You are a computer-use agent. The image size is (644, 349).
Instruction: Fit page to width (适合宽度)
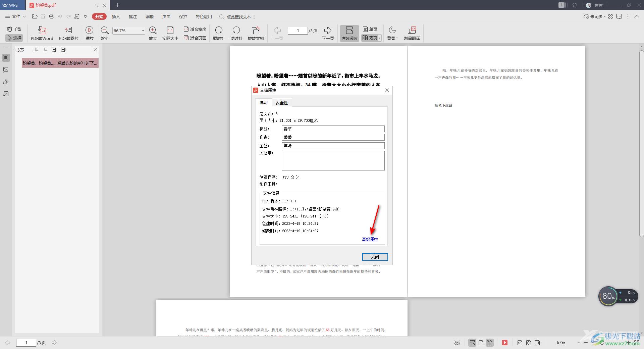(x=195, y=29)
